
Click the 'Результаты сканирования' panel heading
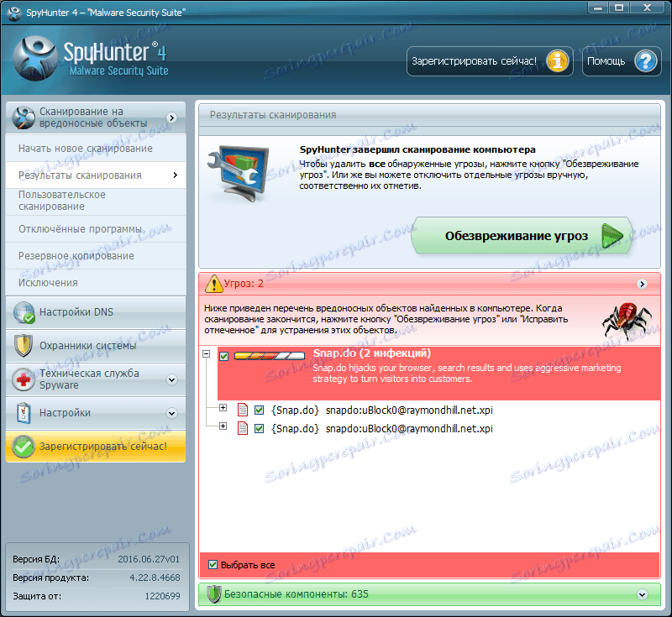pos(273,115)
